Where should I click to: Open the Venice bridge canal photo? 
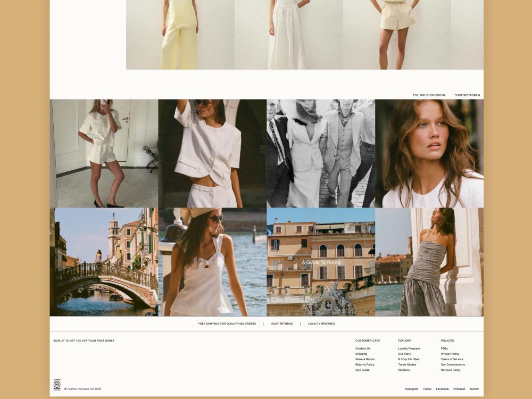click(x=104, y=262)
